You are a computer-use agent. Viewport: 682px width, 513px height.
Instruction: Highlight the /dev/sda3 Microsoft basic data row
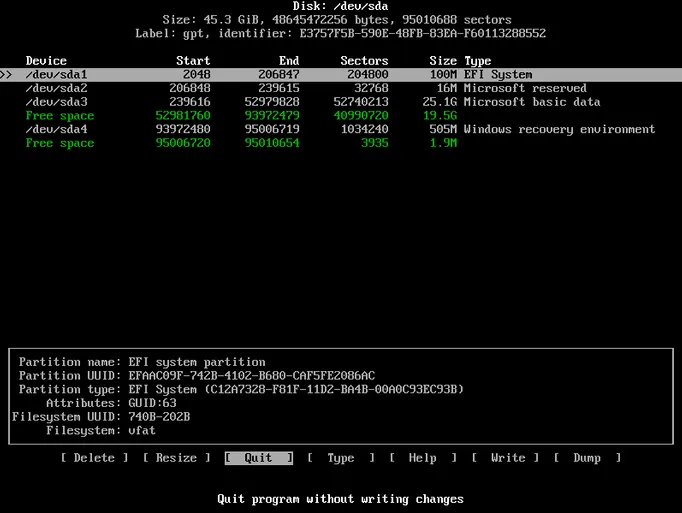click(340, 102)
